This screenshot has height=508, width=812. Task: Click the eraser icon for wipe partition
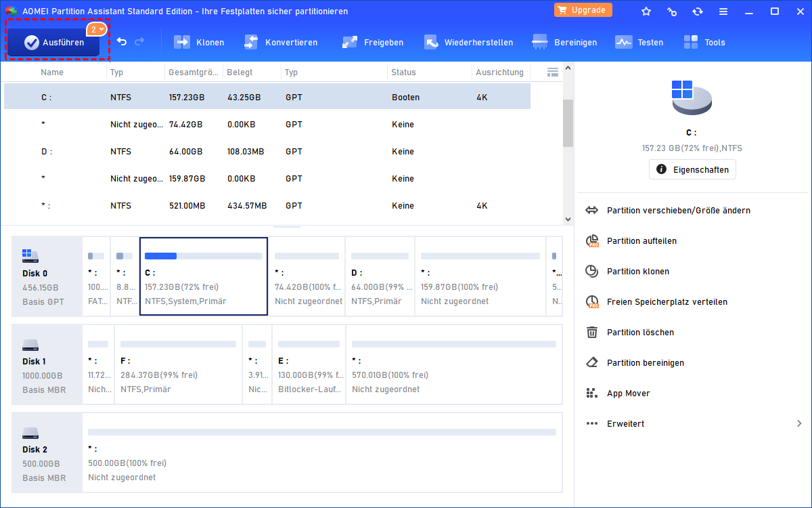(592, 362)
